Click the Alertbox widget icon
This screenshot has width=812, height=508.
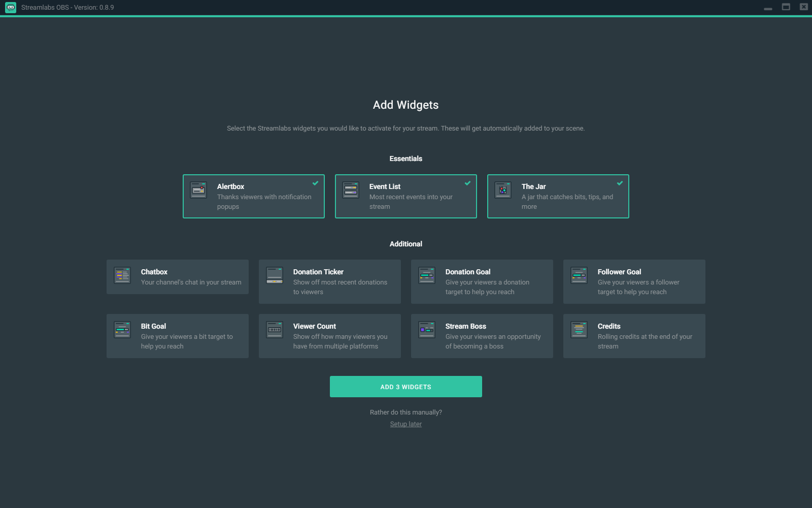[x=198, y=190]
